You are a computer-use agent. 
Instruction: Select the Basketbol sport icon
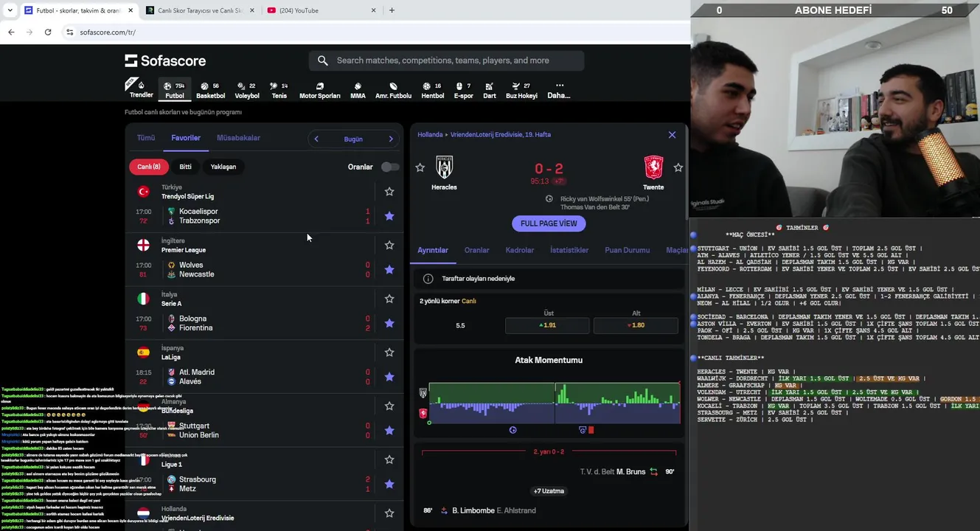tap(210, 90)
